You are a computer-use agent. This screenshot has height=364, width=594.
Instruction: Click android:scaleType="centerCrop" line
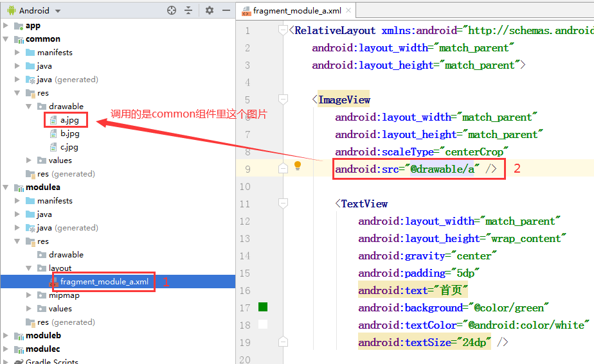point(422,152)
